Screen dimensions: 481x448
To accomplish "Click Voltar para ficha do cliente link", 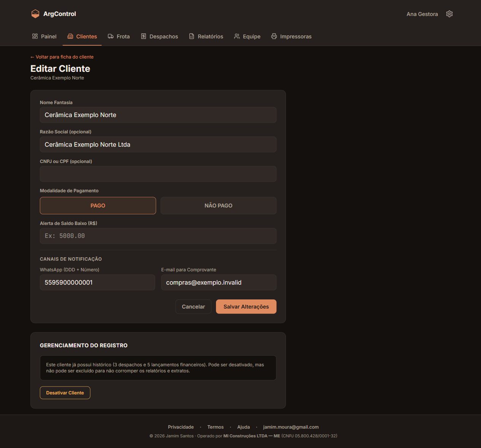I will pos(62,57).
